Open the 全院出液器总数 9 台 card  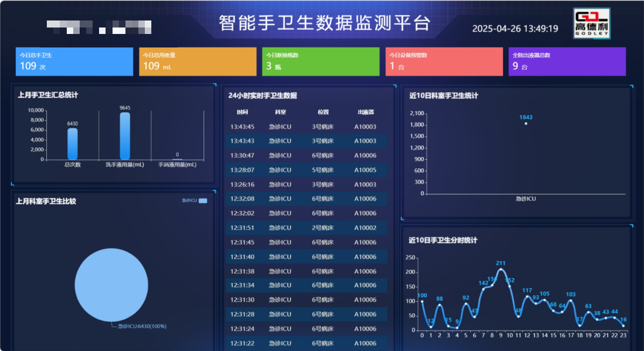pos(567,61)
